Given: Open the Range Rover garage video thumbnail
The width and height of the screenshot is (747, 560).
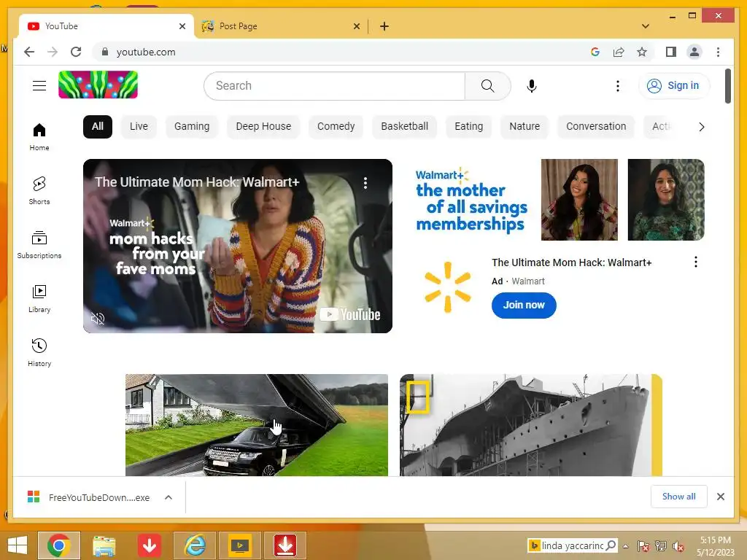Looking at the screenshot, I should [256, 425].
